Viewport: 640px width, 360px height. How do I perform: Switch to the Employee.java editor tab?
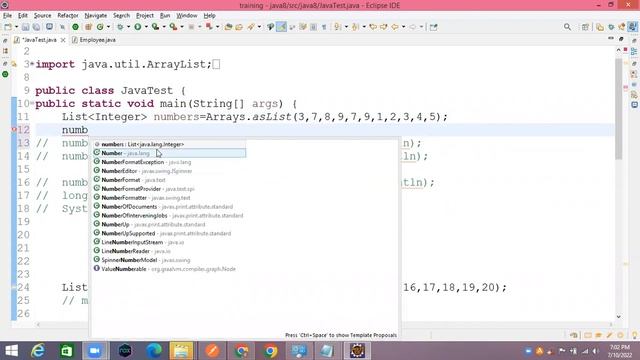tap(94, 40)
